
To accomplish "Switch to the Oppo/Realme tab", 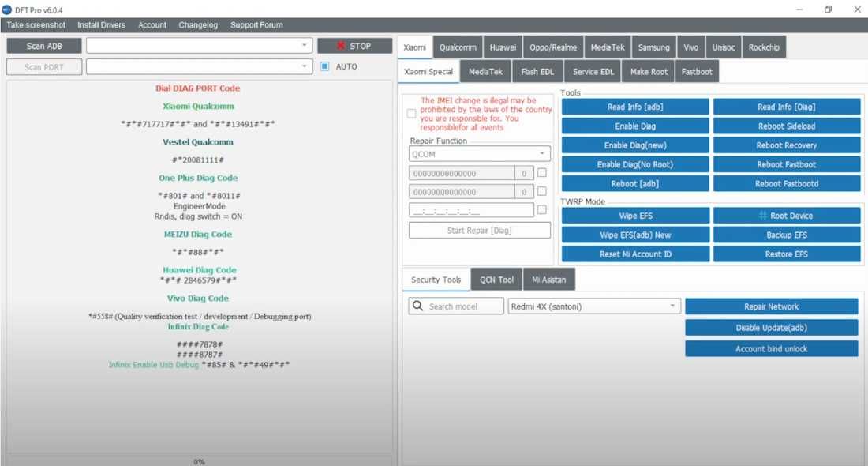I will (553, 47).
